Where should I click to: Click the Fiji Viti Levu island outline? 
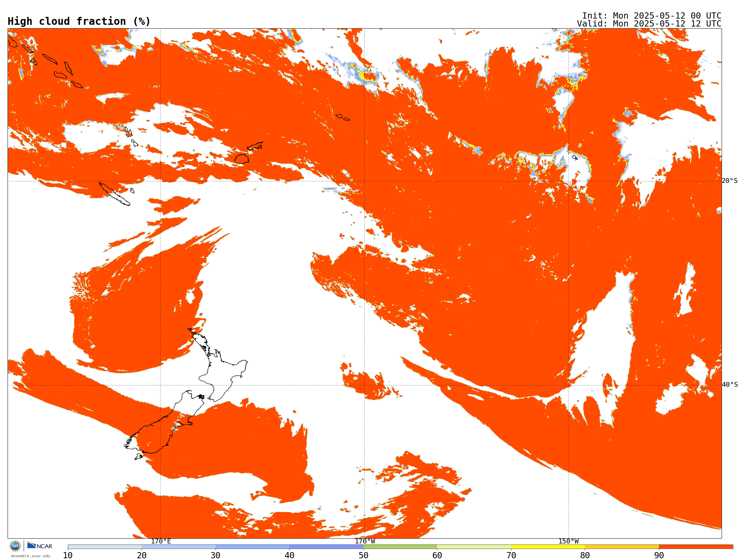(x=242, y=159)
